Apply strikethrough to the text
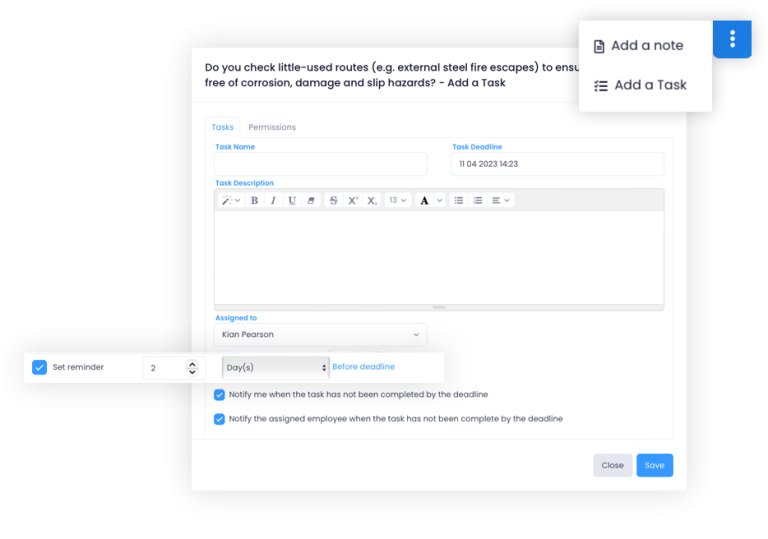 (333, 200)
